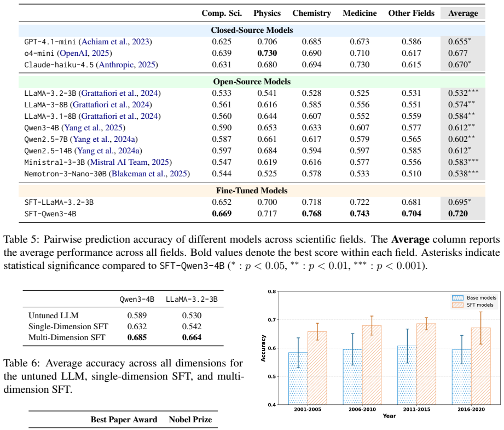Click the 0.589 Untuned LLM value
The height and width of the screenshot is (430, 504).
[x=137, y=316]
